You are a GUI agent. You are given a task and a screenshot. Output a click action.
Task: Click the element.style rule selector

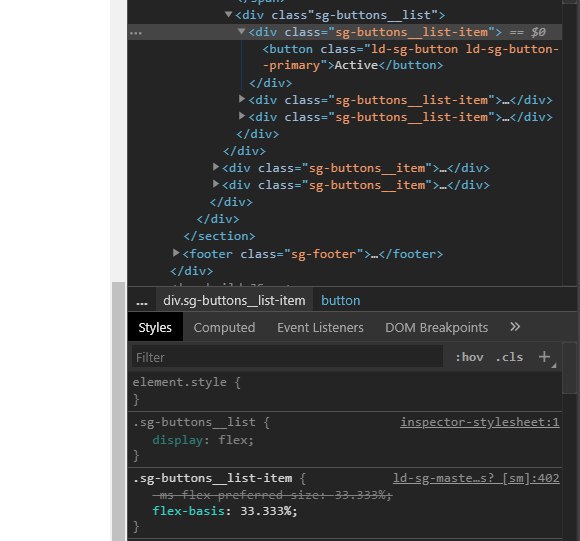point(179,382)
